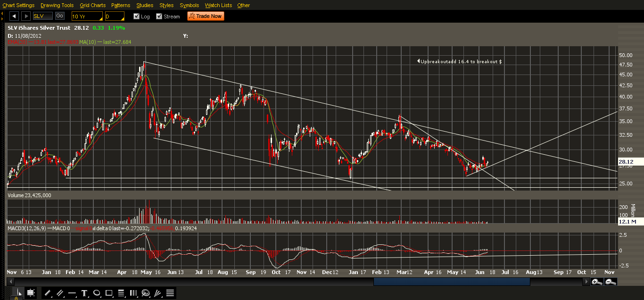The width and height of the screenshot is (644, 300).
Task: Click the 0.33 price change value
Action: [98, 28]
